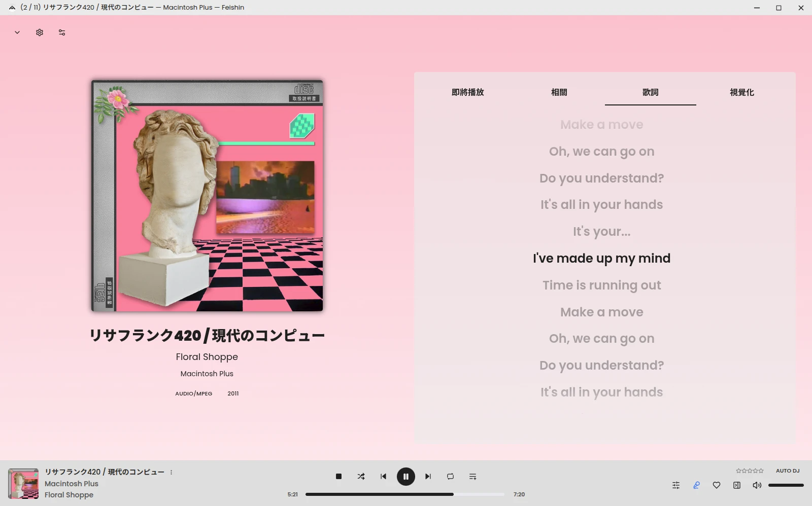Screen dimensions: 812x506
Task: Click the AUTO DJ button
Action: click(787, 471)
